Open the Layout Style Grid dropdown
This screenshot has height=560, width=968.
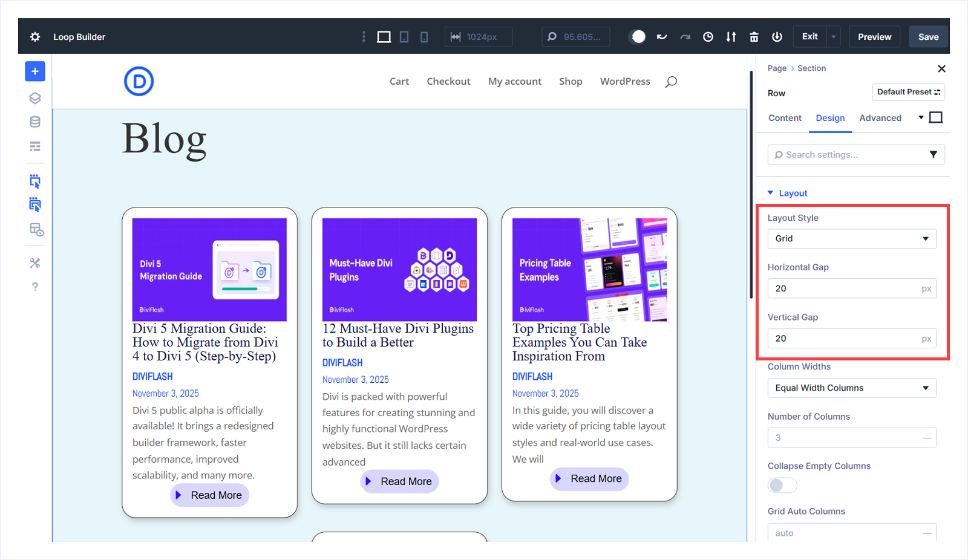pos(851,239)
